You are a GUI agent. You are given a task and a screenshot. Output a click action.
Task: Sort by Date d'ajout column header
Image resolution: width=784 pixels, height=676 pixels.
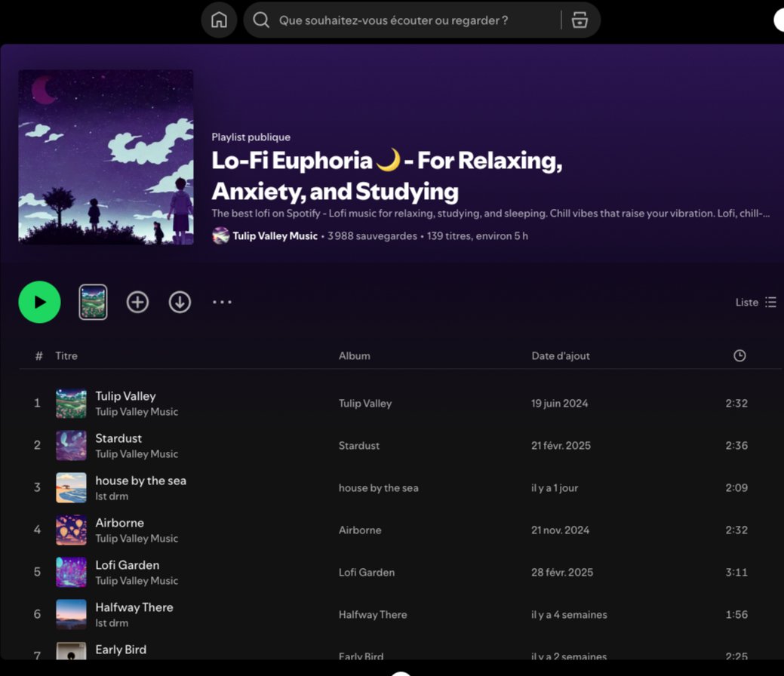(561, 355)
